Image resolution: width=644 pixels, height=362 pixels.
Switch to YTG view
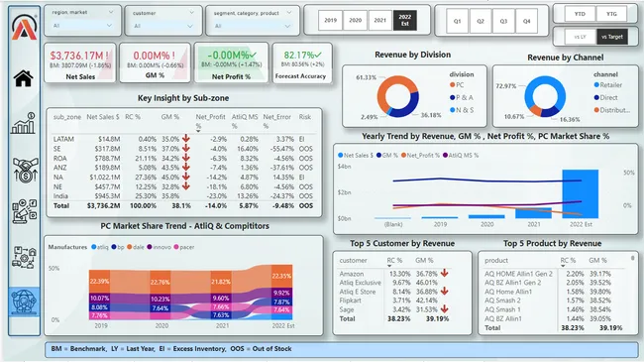point(611,14)
